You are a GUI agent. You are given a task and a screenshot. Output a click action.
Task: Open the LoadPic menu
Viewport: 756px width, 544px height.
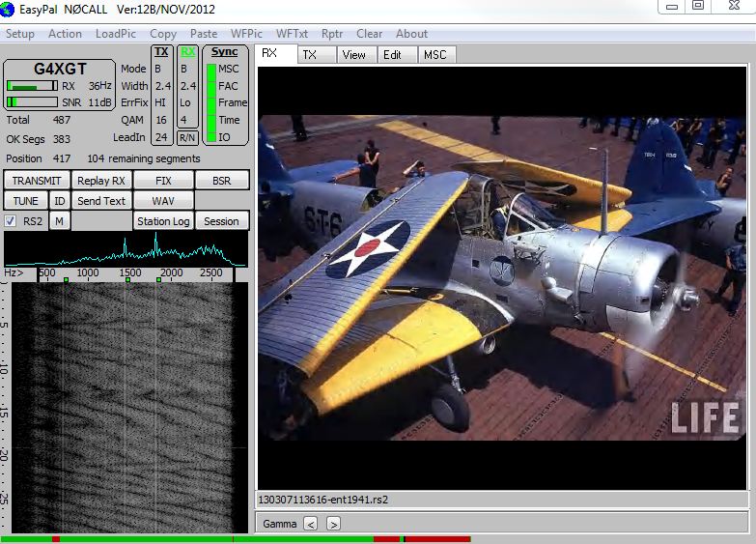click(x=115, y=34)
